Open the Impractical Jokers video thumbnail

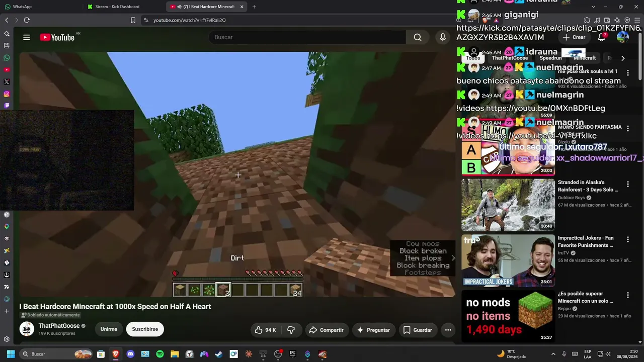tap(508, 260)
